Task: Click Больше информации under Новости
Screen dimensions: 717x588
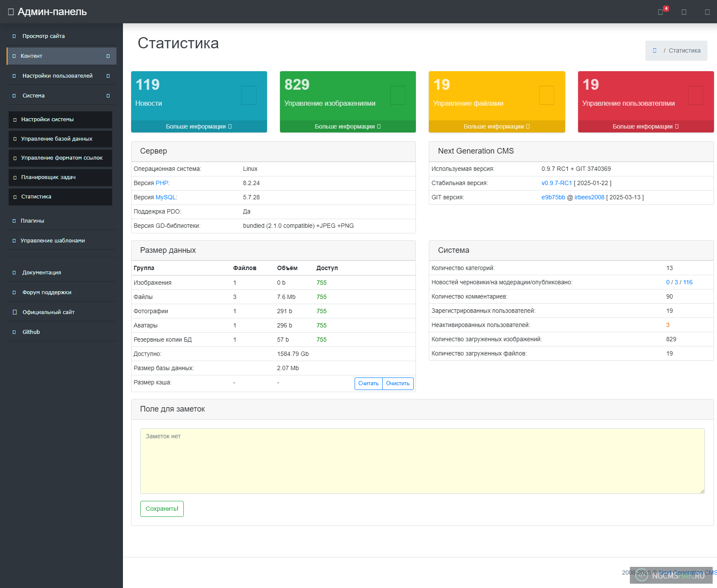Action: [x=199, y=126]
